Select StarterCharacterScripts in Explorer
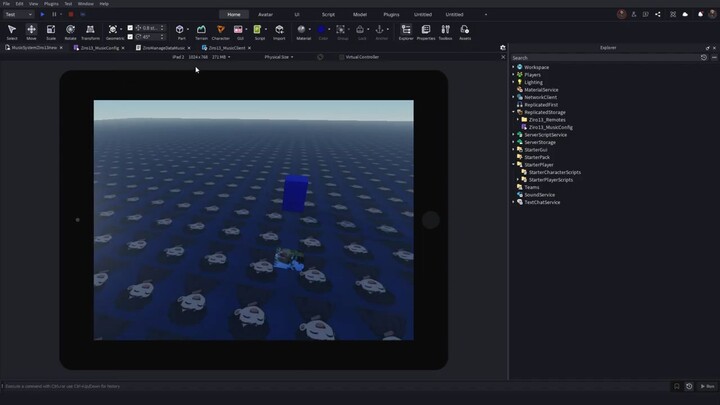 click(x=555, y=173)
